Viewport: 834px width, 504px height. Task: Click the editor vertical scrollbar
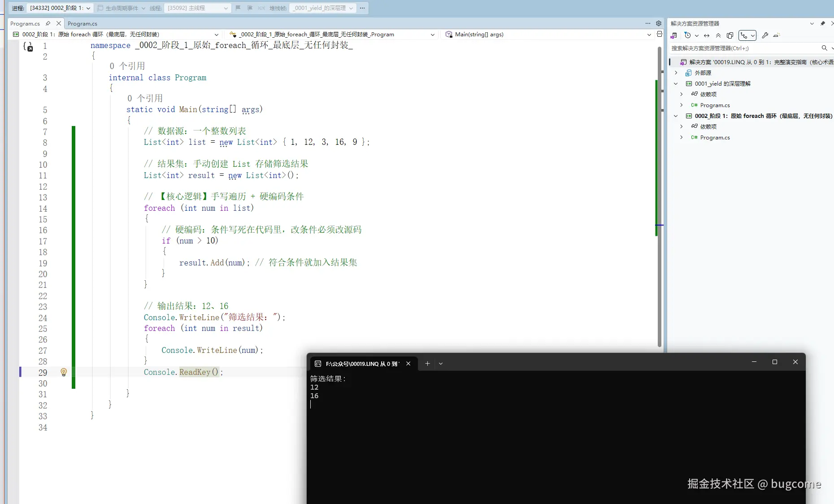pos(660,196)
